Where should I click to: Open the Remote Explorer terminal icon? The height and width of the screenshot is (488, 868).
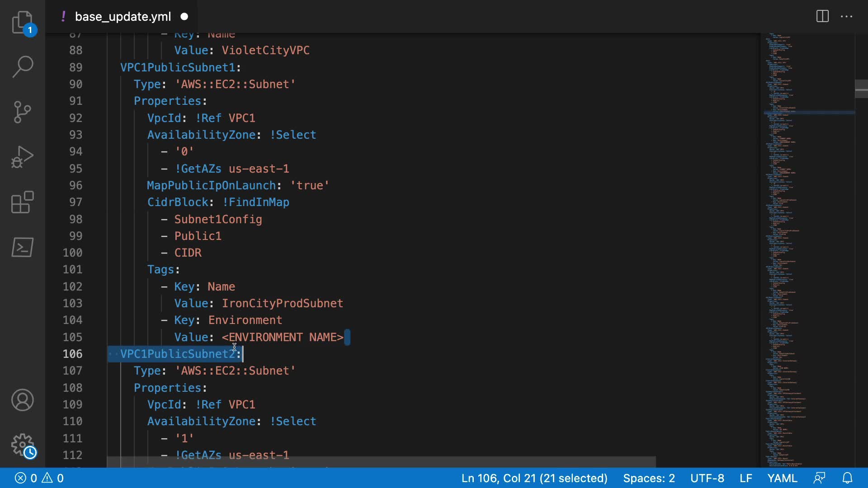pos(22,247)
